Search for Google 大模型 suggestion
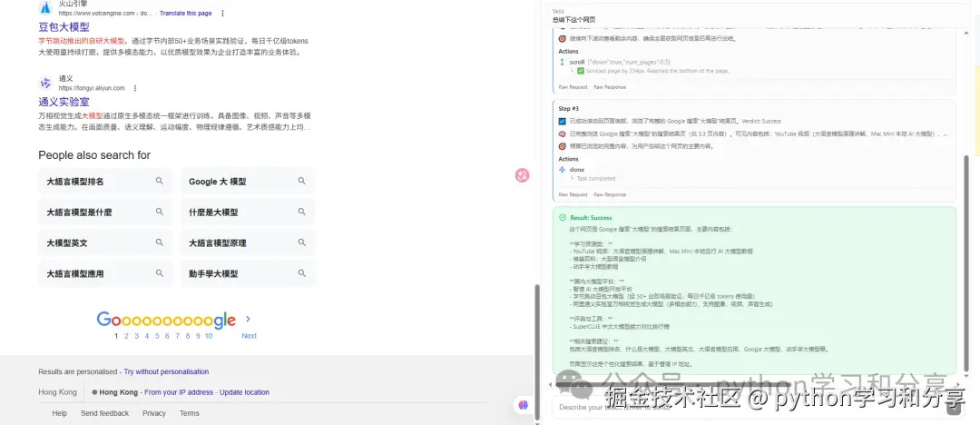The image size is (980, 425). pos(248,181)
